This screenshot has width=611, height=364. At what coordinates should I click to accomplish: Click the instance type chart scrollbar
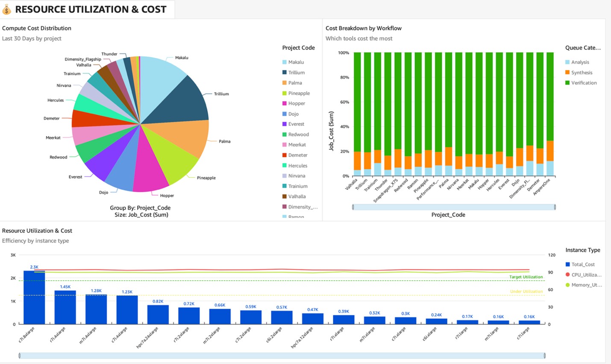282,355
